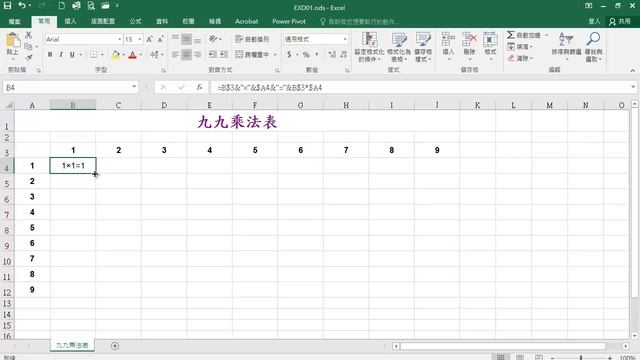Apply yellow fill color to cell
This screenshot has height=360, width=640.
(116, 54)
